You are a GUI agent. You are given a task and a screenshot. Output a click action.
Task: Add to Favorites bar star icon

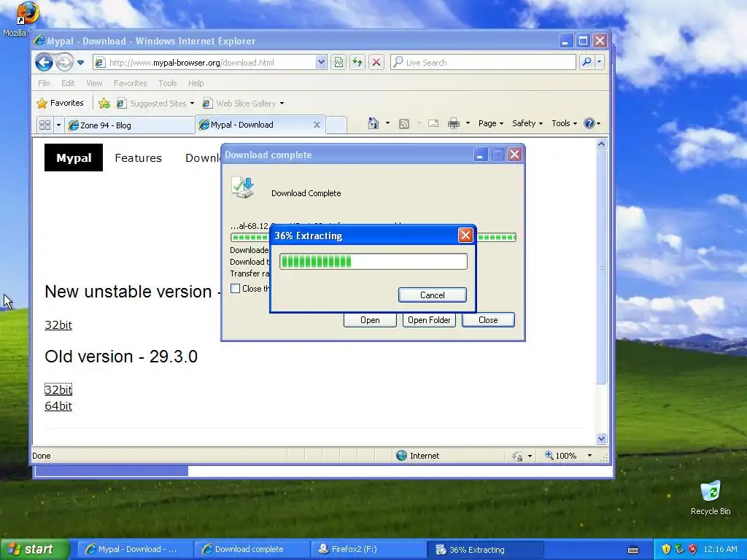point(104,104)
